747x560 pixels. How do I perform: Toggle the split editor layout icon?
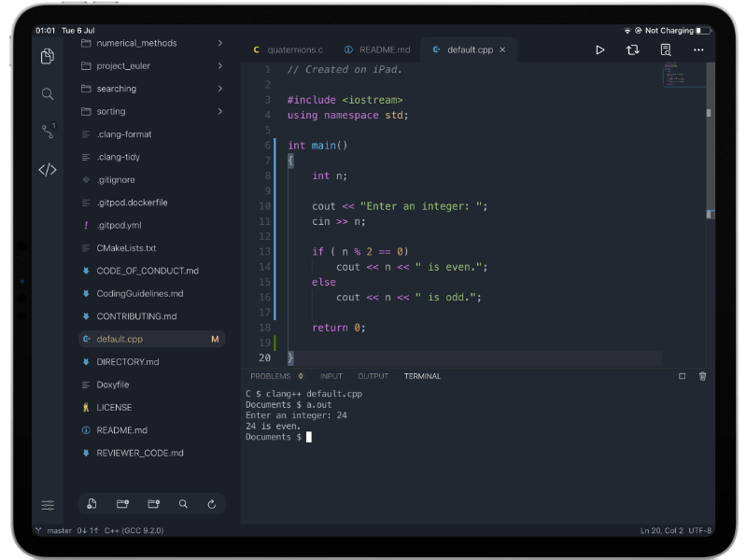point(633,49)
